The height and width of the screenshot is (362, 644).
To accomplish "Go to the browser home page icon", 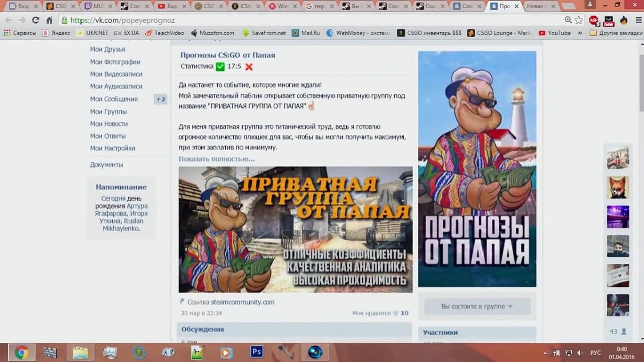I will tap(49, 20).
